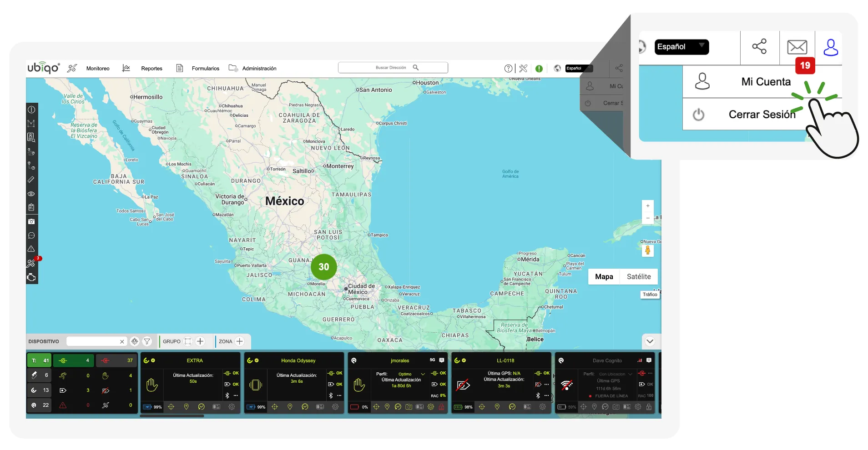This screenshot has height=450, width=868.
Task: Open the small Español language dropdown in header
Action: (579, 68)
